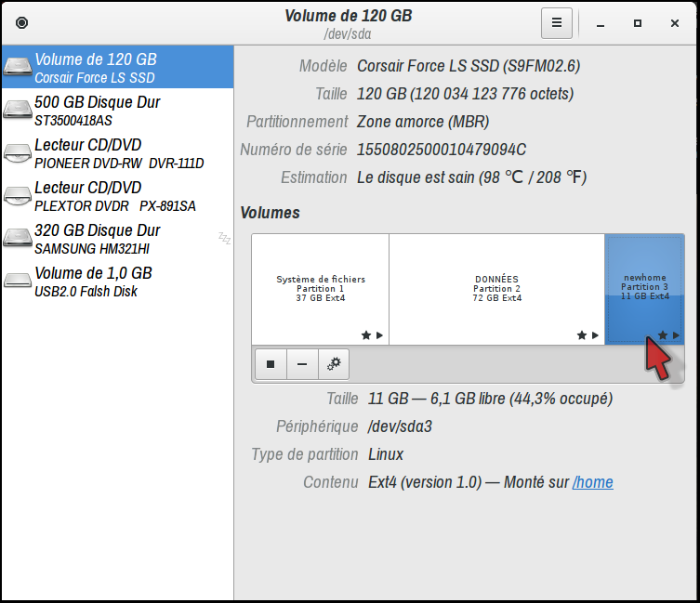Select the 320 GB SAMSUNG disk

tap(117, 239)
